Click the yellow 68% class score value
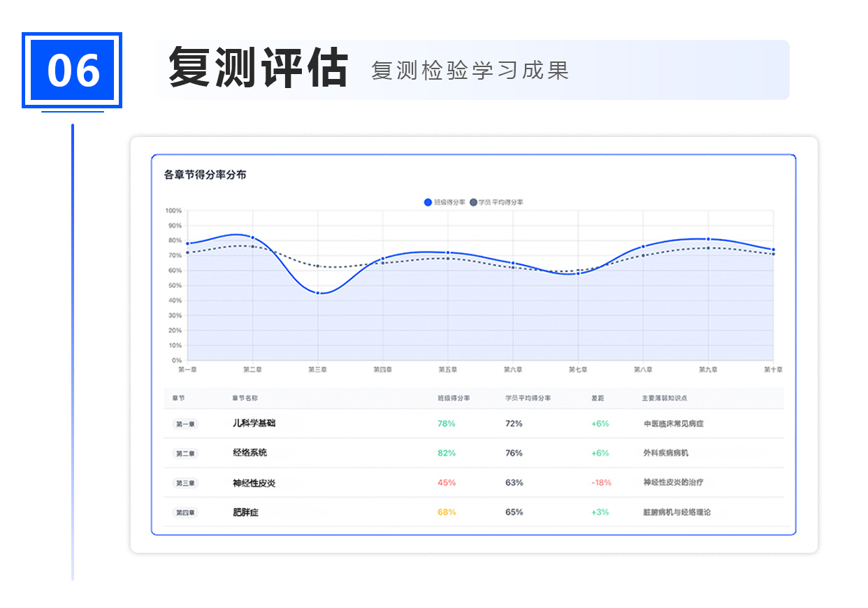868x608 pixels. [x=447, y=512]
